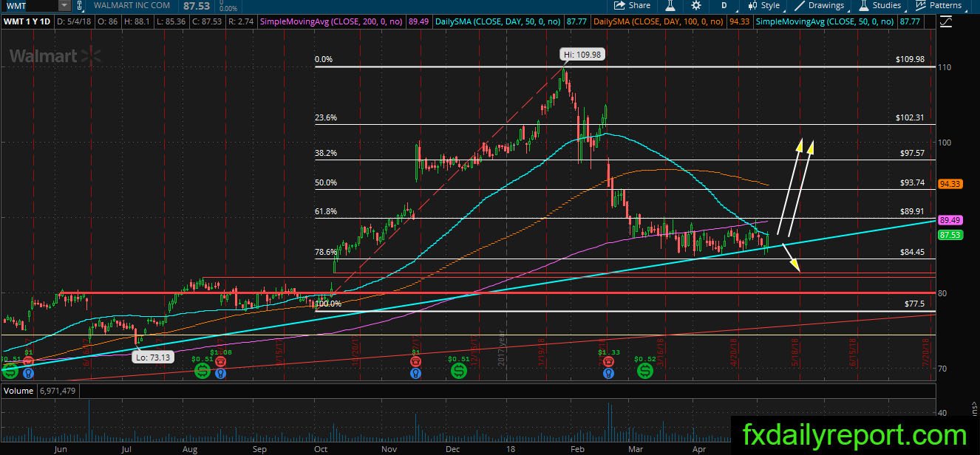Click the WMT symbol input field
The width and height of the screenshot is (980, 455).
pyautogui.click(x=30, y=5)
